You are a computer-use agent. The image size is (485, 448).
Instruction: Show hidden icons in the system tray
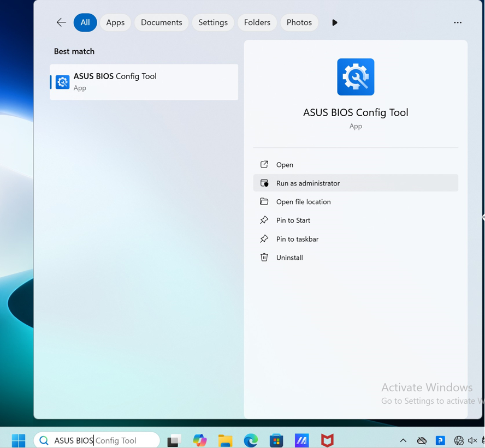(x=403, y=440)
